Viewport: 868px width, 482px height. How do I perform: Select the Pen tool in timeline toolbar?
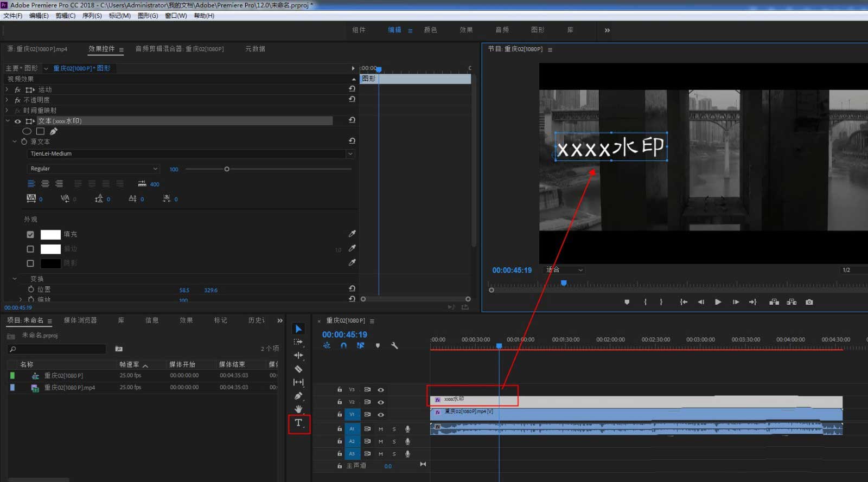(x=298, y=396)
